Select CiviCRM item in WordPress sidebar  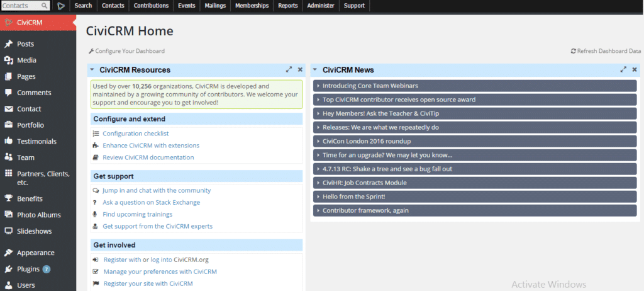[38, 23]
